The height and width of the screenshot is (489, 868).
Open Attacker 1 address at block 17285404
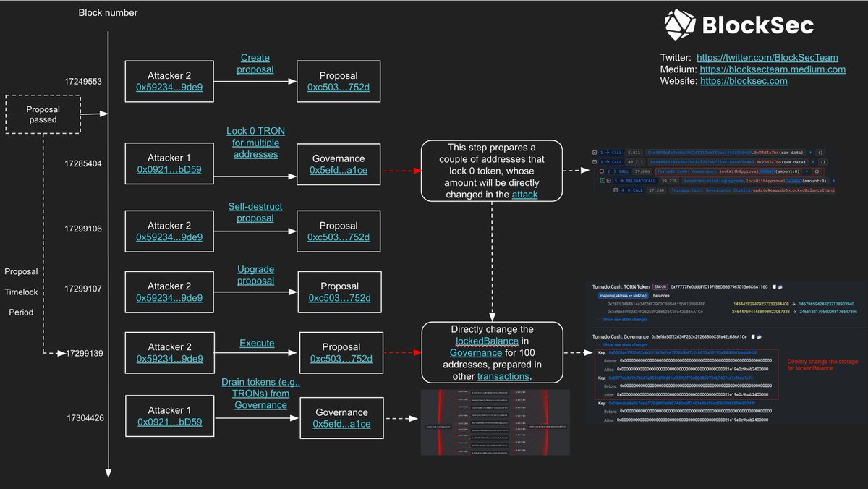click(169, 170)
